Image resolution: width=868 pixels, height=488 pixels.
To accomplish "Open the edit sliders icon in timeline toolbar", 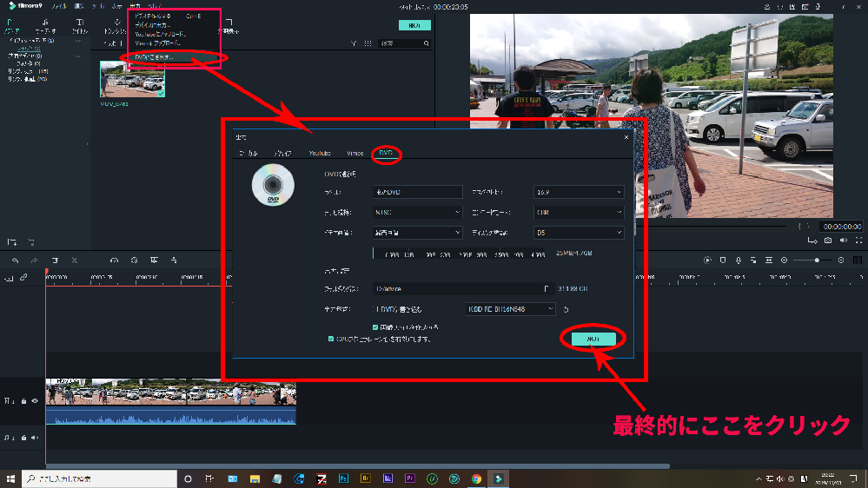I will coord(174,260).
